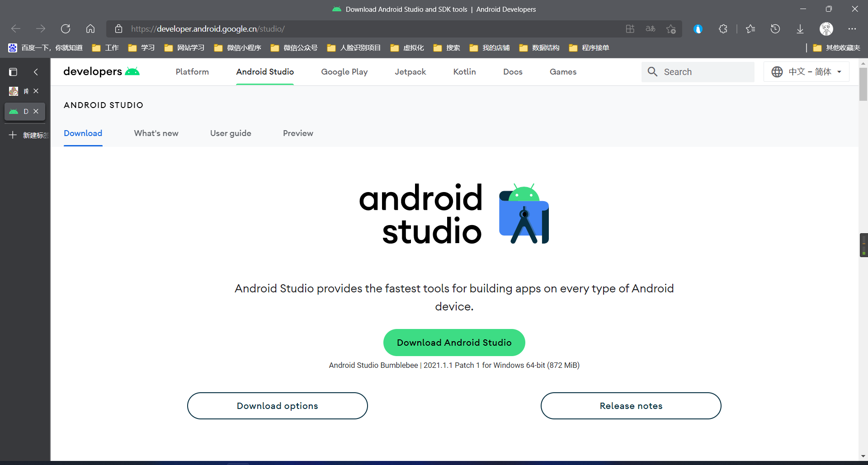Open Download options
This screenshot has width=868, height=465.
[278, 406]
